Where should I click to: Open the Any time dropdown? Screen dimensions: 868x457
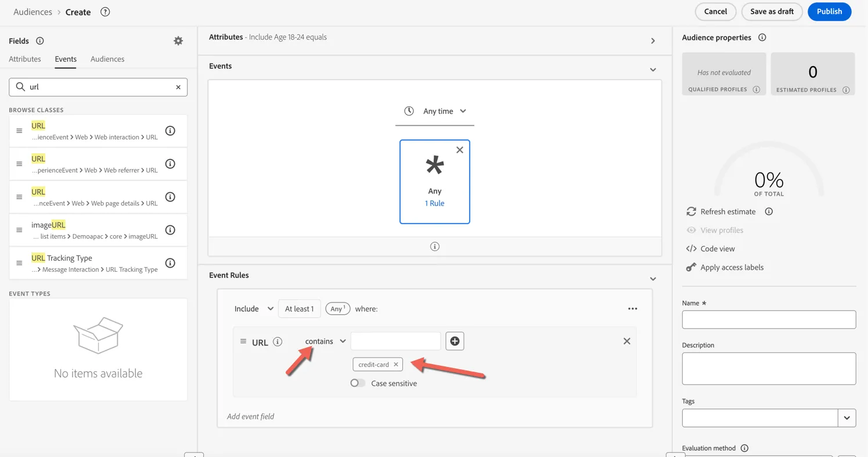(x=435, y=111)
